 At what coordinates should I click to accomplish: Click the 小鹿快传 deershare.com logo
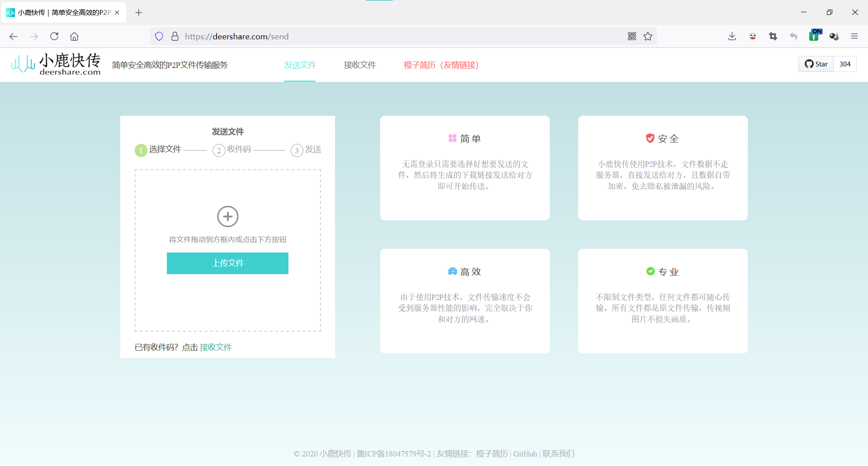[x=56, y=64]
